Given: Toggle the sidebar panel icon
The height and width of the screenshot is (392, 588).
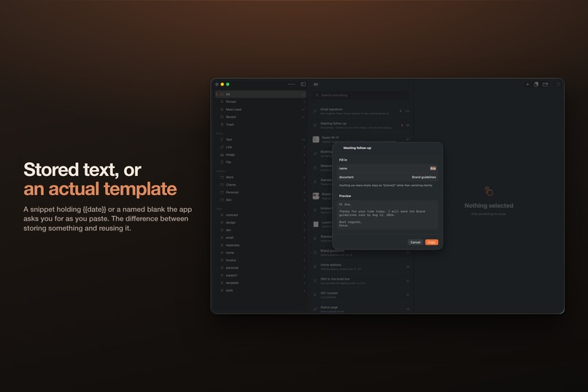Looking at the screenshot, I should tap(303, 85).
